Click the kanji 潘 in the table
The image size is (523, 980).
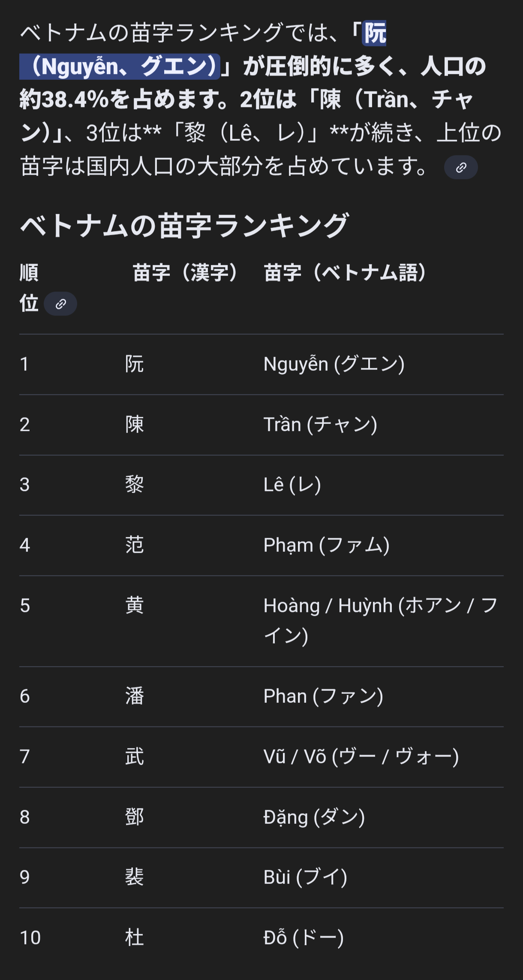tap(135, 696)
